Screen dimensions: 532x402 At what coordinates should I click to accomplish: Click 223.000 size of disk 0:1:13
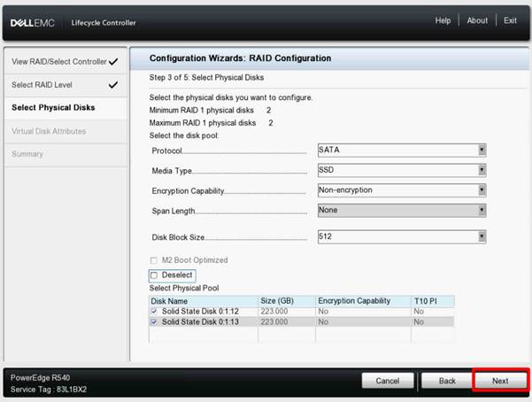[274, 321]
